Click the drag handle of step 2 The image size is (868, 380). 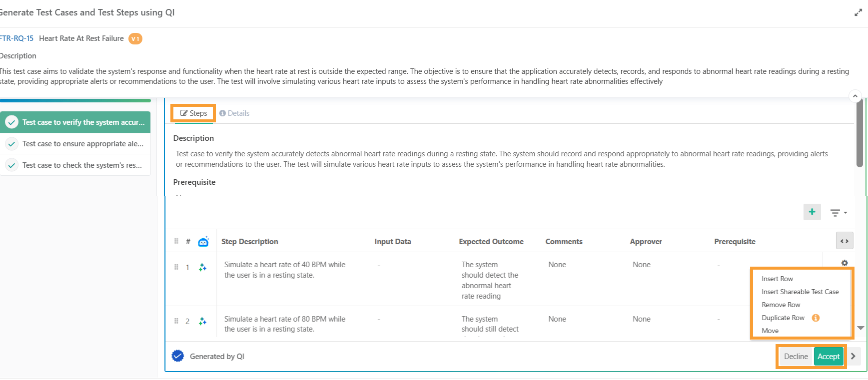(x=176, y=321)
